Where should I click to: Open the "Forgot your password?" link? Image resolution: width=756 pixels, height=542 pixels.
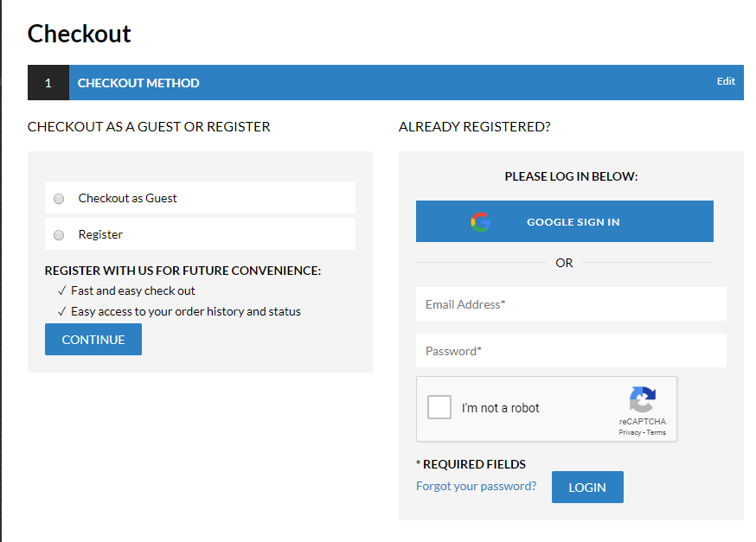[x=476, y=486]
